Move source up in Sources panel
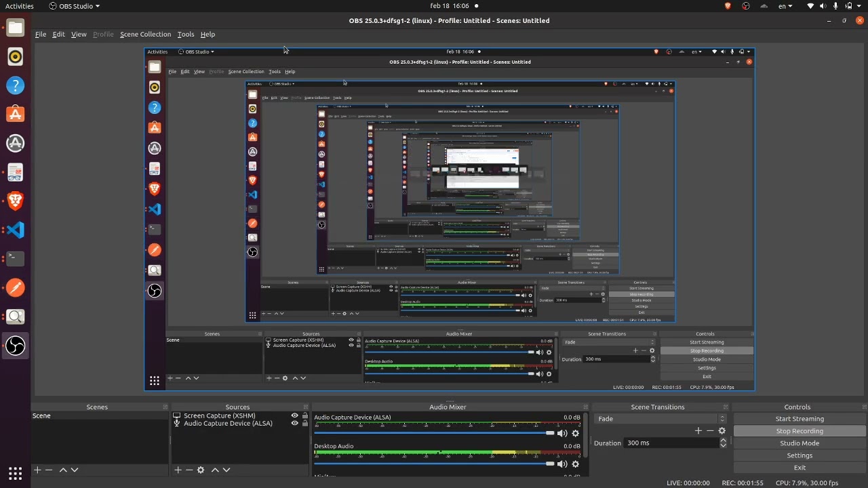The image size is (868, 488). point(215,470)
